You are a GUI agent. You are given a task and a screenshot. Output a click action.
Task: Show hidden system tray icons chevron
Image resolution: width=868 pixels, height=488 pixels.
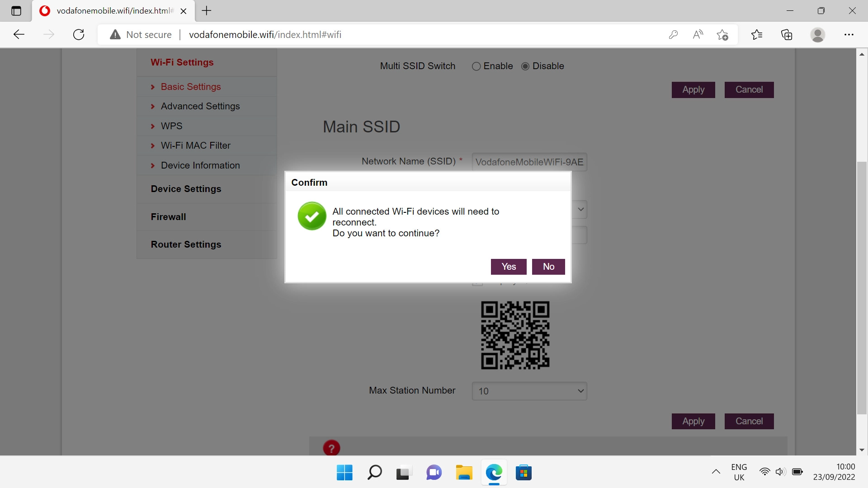[716, 472]
